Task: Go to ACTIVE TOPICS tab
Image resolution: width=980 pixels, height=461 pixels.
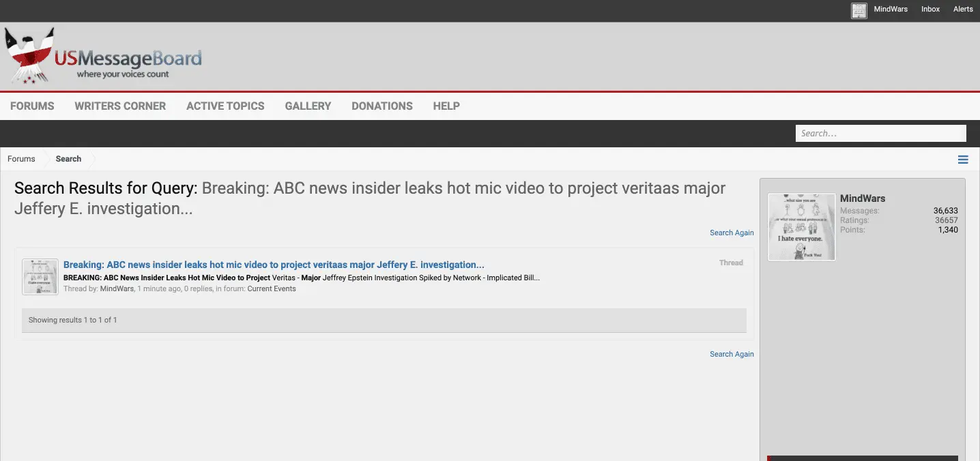Action: pyautogui.click(x=225, y=106)
